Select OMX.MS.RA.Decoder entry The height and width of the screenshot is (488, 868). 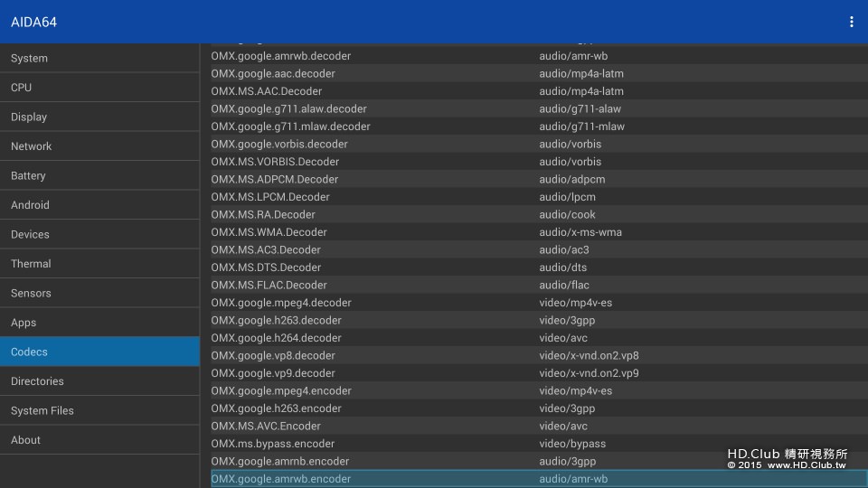click(x=539, y=215)
